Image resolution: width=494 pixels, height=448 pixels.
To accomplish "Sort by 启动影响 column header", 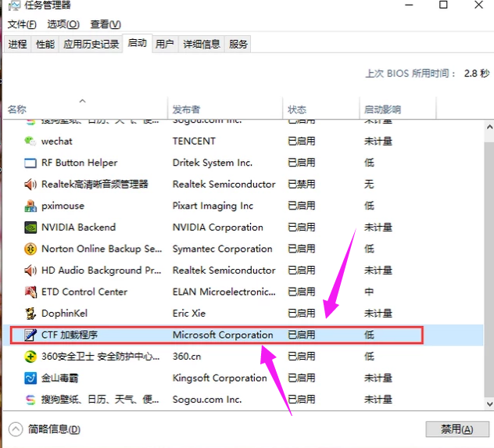I will point(381,109).
